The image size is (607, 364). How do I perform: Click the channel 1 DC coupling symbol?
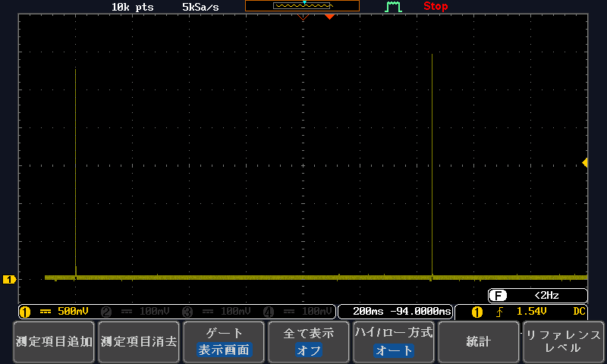(x=46, y=312)
